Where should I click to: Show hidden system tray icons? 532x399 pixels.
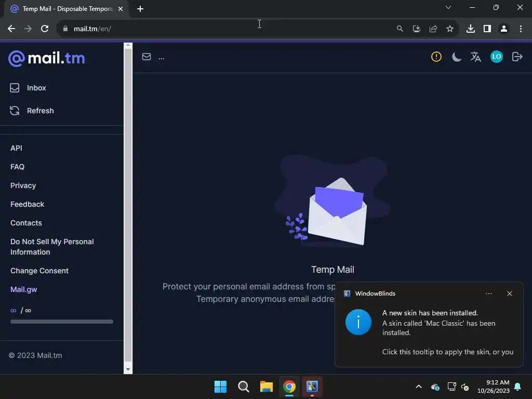coord(419,387)
